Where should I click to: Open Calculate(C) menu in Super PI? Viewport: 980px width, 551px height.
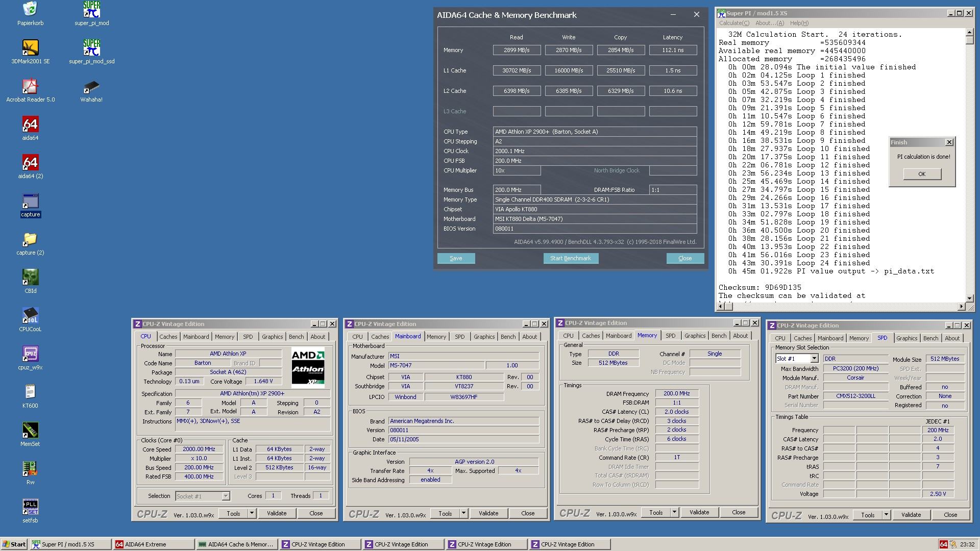click(734, 23)
